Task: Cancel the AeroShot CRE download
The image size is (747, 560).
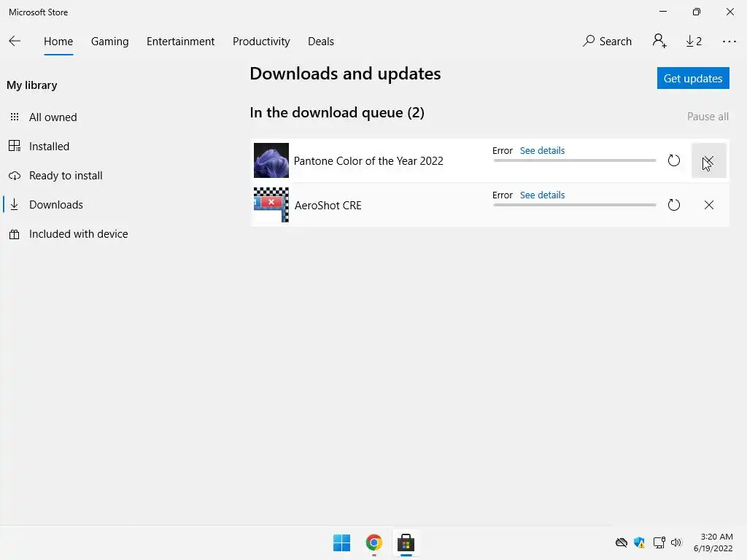Action: coord(708,205)
